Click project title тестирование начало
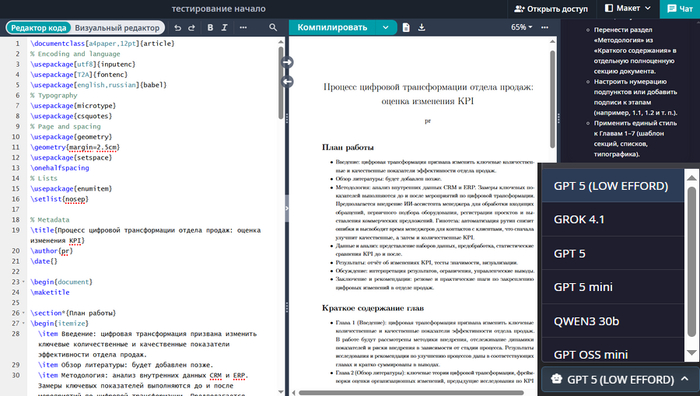Screen dimensions: 700x396 [218, 8]
